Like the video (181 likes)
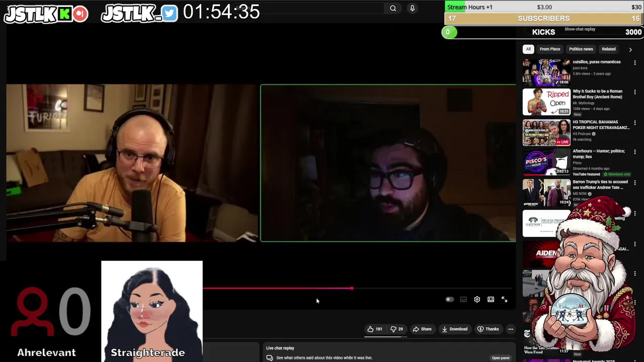Viewport: 644px width, 362px height. (375, 329)
